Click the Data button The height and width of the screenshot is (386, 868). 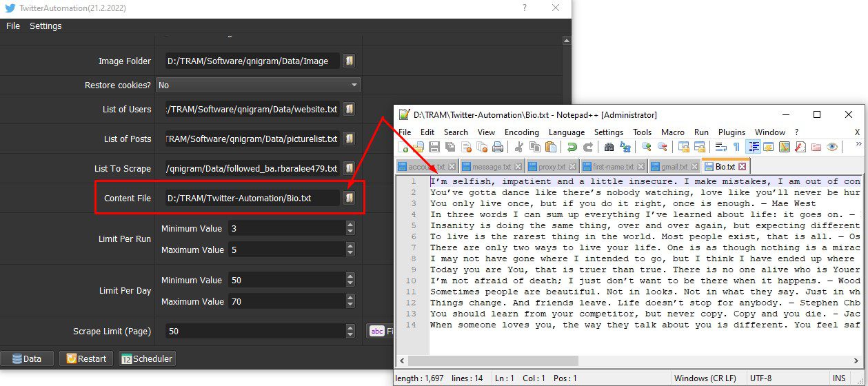(x=27, y=358)
